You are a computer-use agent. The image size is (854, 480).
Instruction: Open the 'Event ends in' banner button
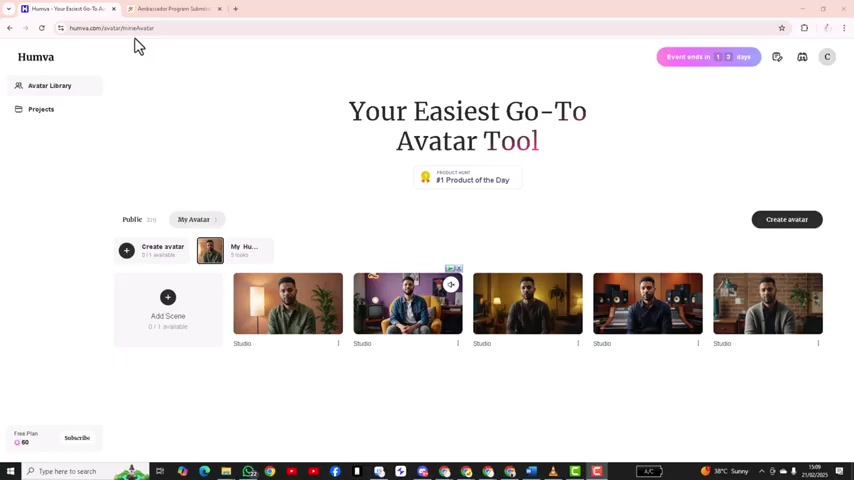(709, 57)
